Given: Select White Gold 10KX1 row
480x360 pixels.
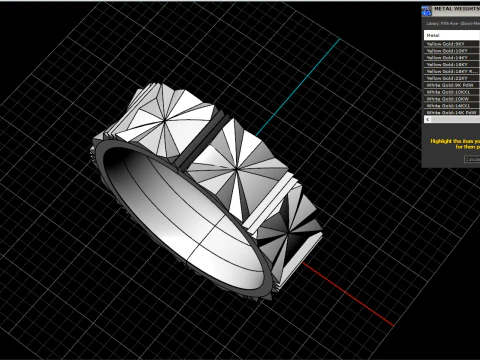Looking at the screenshot, I should tap(452, 92).
